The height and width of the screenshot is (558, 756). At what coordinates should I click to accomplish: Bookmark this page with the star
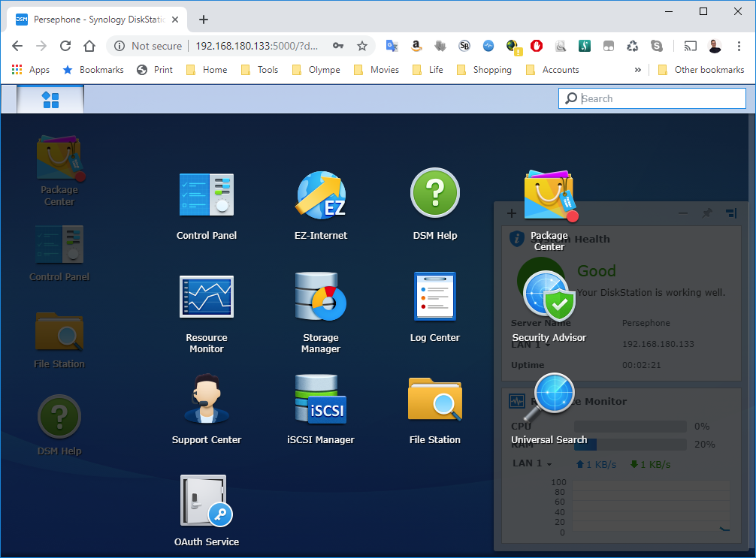click(362, 46)
